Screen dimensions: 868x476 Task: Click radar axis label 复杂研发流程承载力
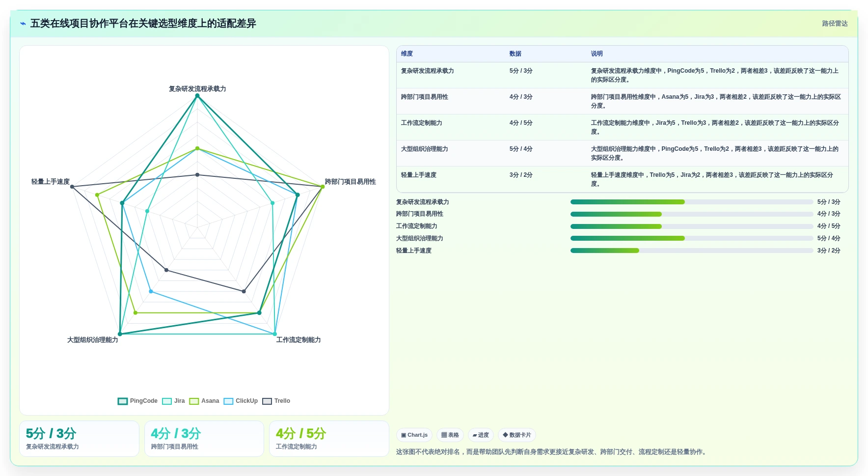(x=197, y=89)
